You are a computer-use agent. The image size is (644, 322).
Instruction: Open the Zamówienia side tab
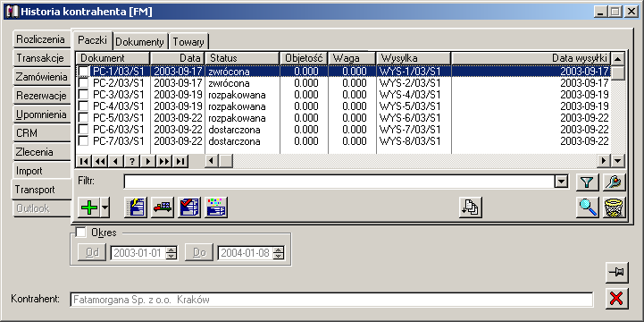(x=41, y=77)
